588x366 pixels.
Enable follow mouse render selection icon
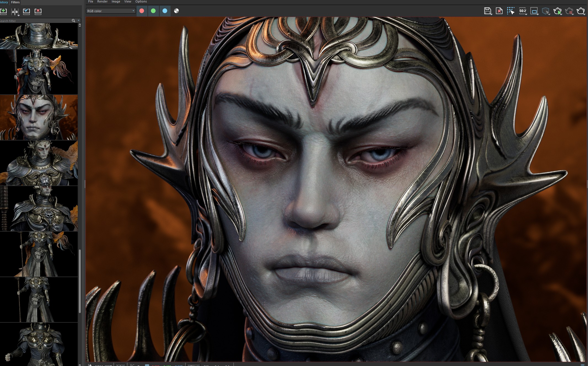click(x=510, y=11)
